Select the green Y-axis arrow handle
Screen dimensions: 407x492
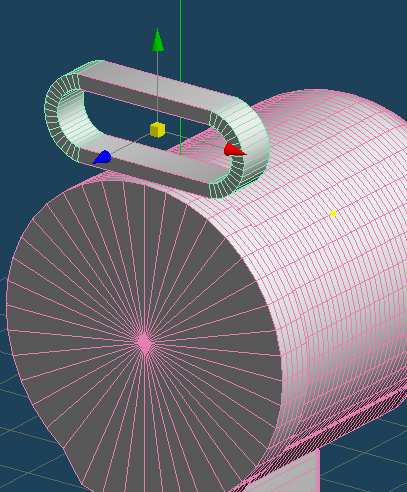(157, 40)
